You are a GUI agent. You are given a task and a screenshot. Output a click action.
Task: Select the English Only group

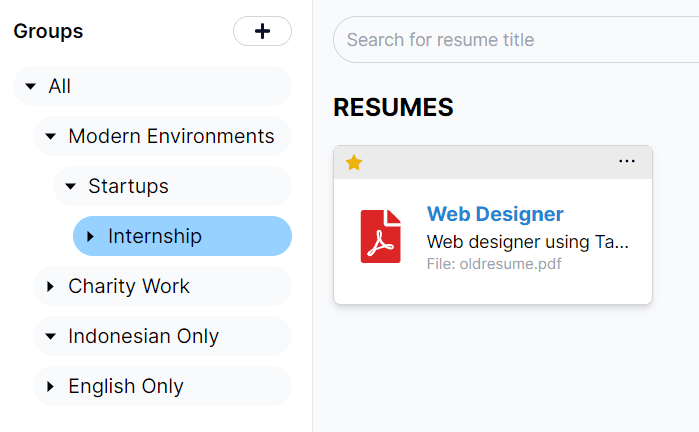[162, 386]
